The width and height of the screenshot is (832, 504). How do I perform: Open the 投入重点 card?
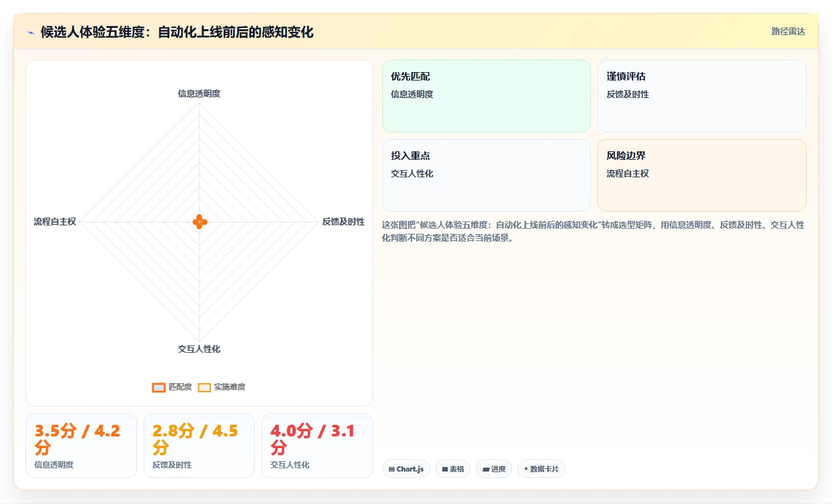486,175
